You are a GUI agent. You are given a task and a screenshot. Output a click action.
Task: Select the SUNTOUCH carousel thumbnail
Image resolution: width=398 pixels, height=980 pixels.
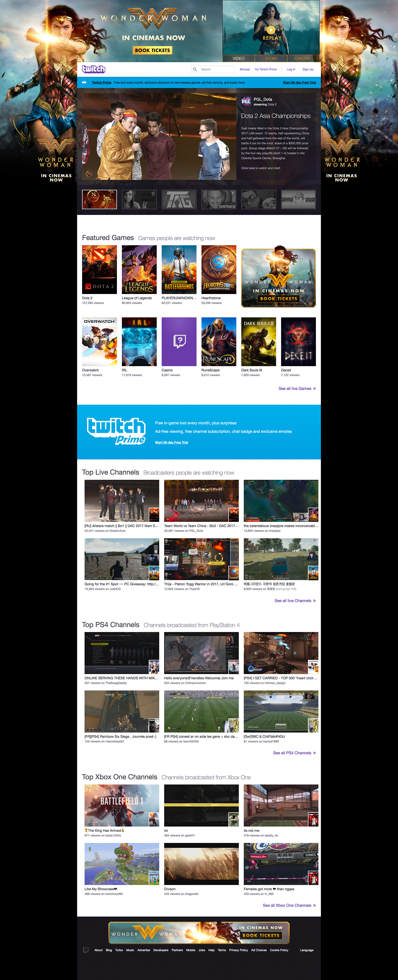tap(219, 199)
